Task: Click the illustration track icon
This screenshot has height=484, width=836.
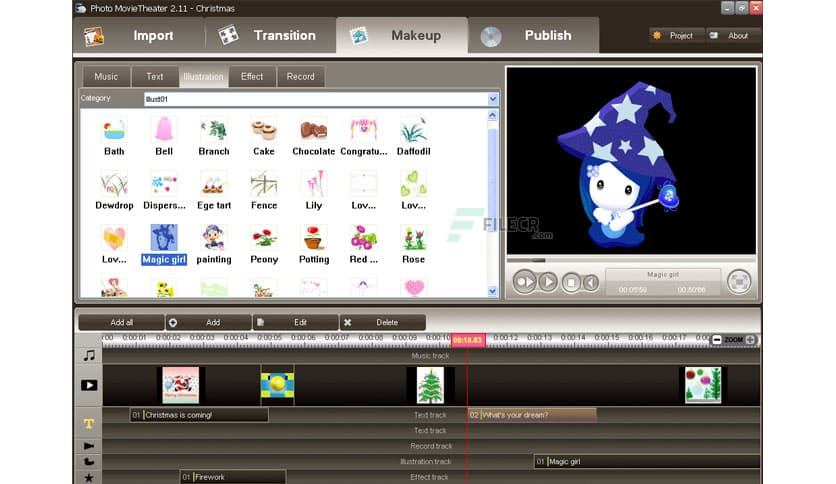Action: (x=89, y=462)
